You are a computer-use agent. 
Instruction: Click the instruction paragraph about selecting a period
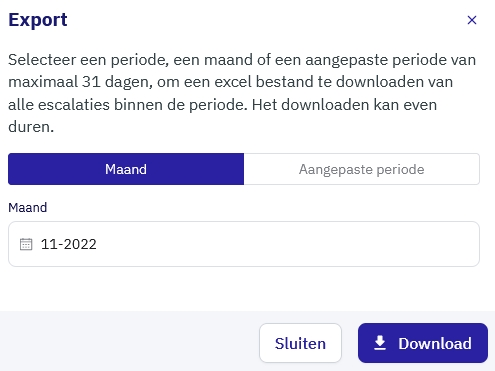coord(242,93)
